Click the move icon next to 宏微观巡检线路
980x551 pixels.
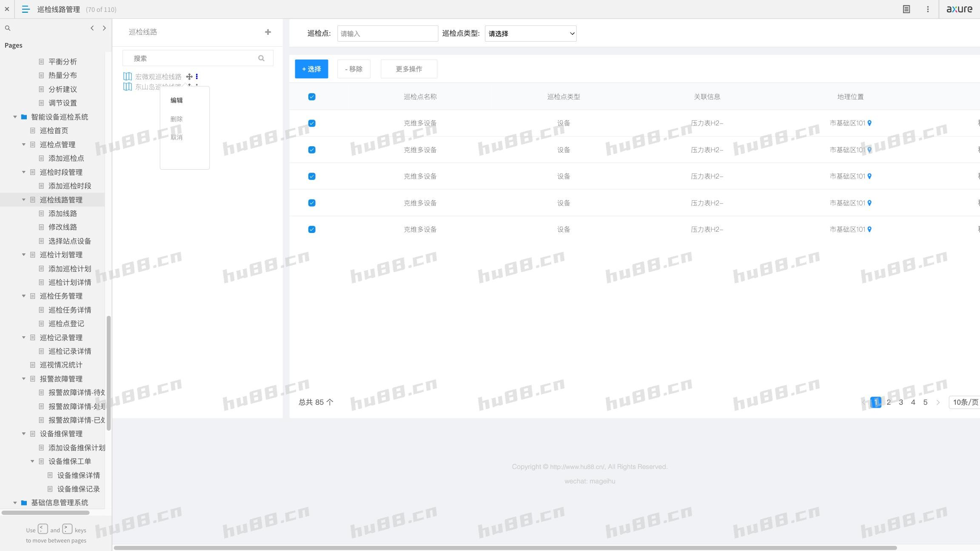189,77
